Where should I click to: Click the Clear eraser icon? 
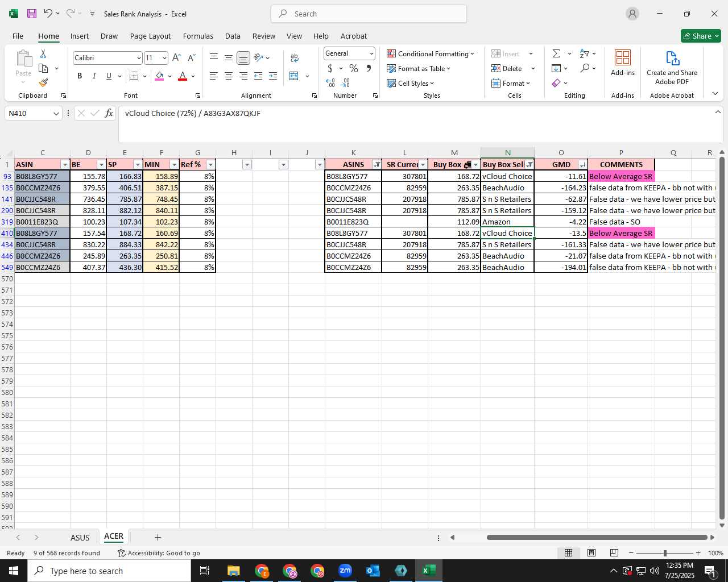coord(556,83)
